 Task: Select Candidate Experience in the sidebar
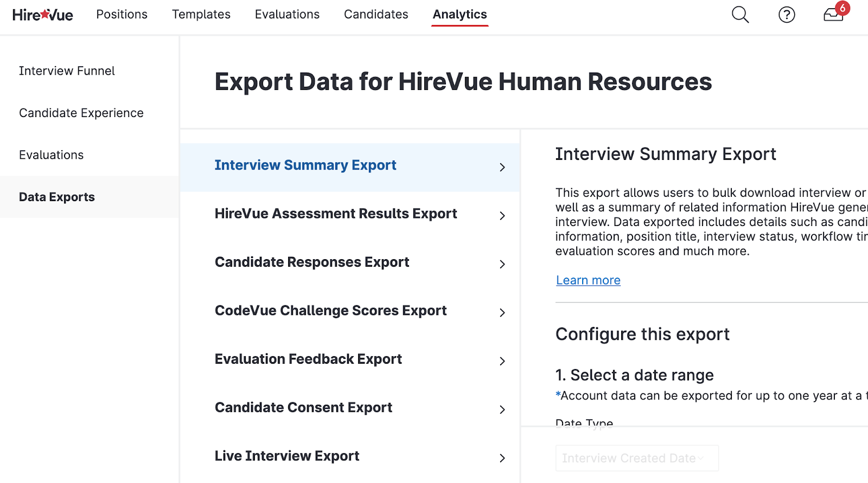81,113
